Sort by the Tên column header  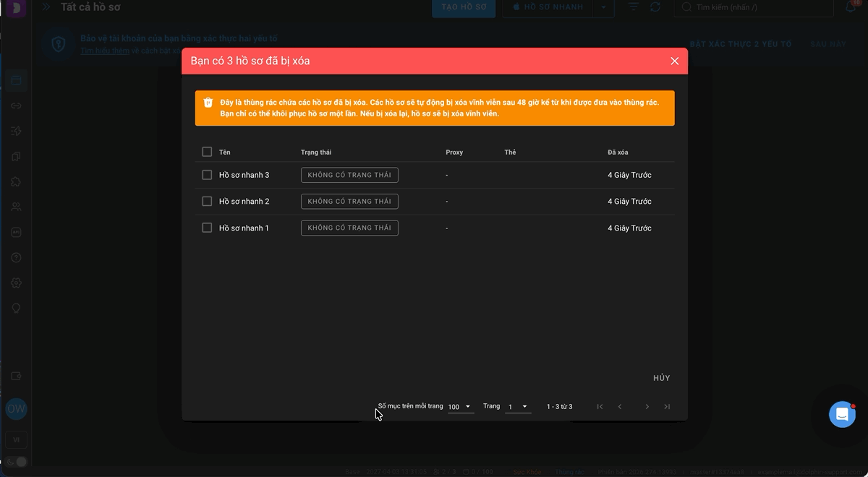click(225, 152)
